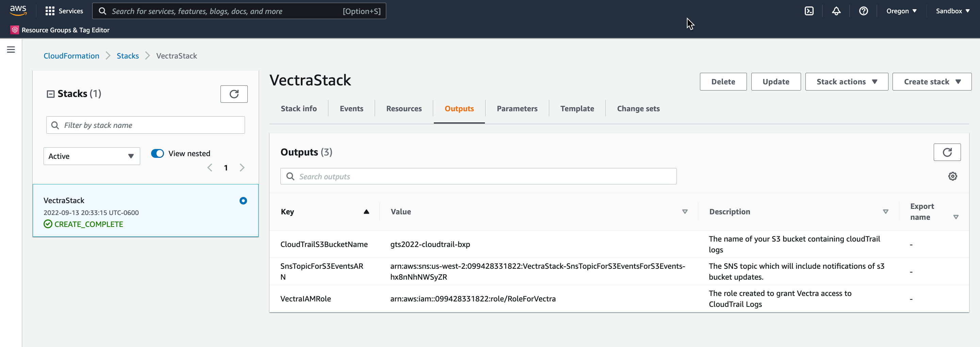Toggle the View nested switch
Screen dimensions: 980x347
click(x=157, y=153)
